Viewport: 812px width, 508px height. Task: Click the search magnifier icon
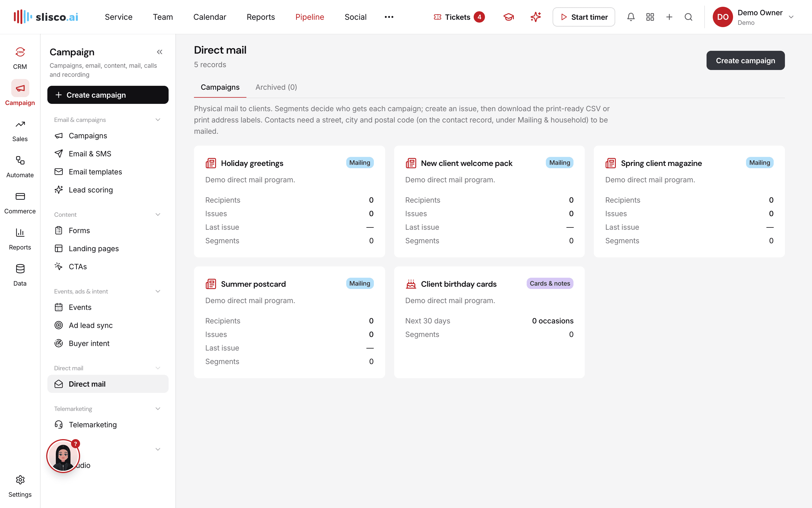coord(688,17)
